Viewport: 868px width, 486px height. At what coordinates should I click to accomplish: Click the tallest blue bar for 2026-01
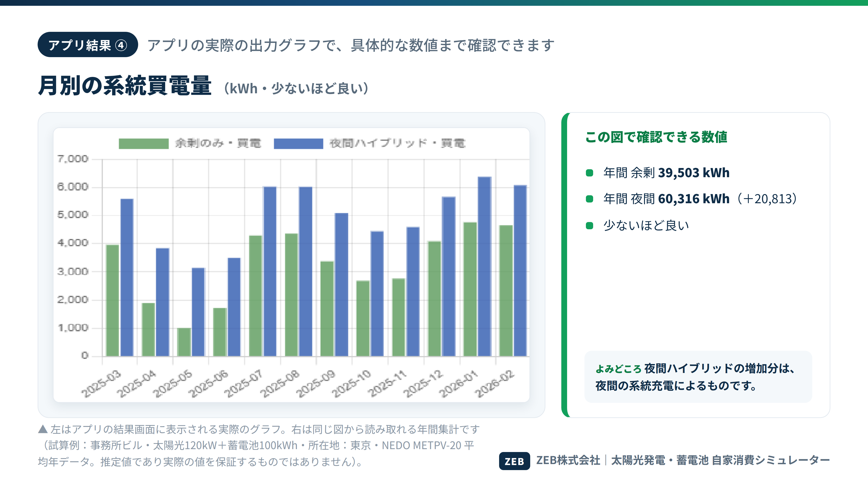485,266
